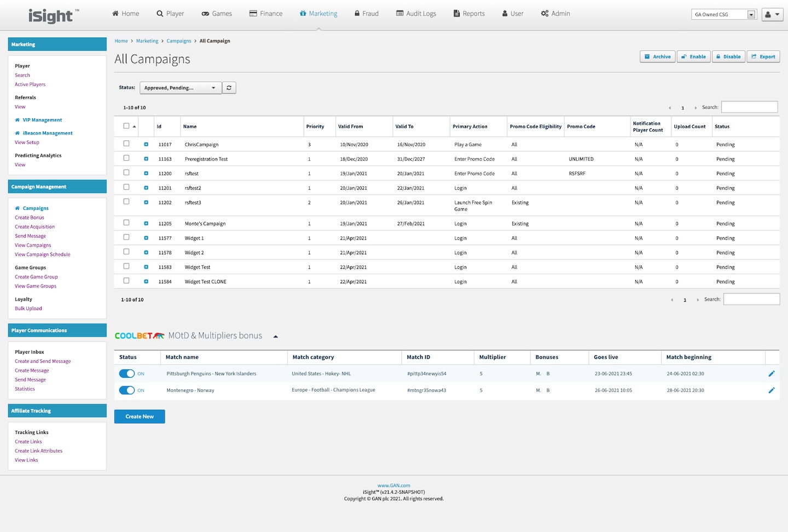
Task: Click the plus icon for campaign 11163
Action: click(146, 159)
